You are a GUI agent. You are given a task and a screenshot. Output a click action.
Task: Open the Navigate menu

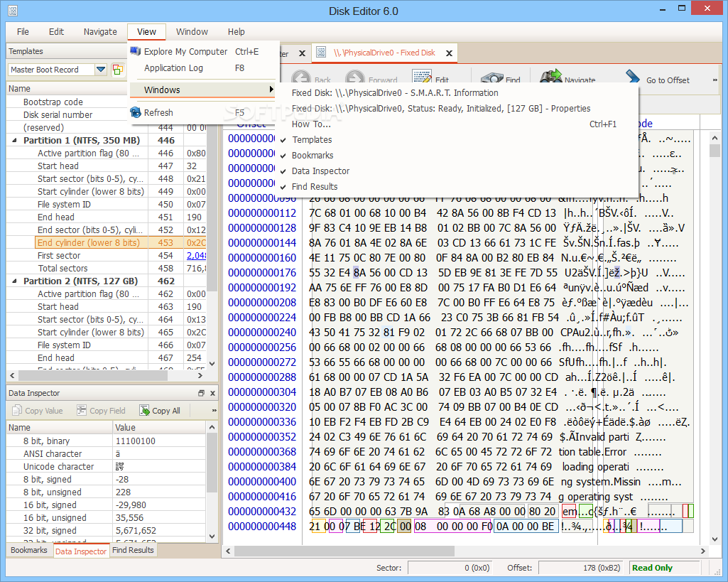100,31
